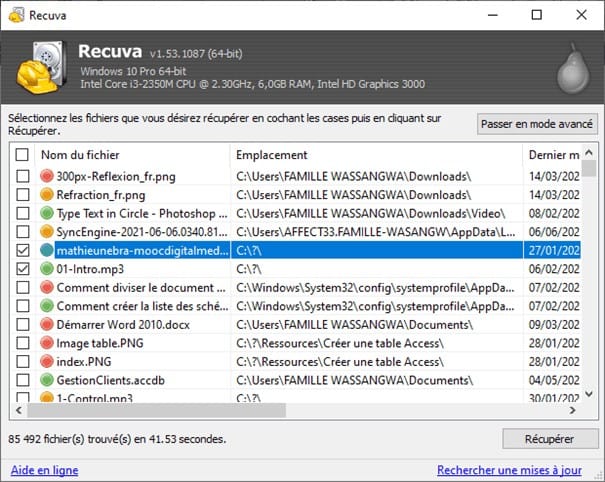Screen dimensions: 605x482
Task: Click red status dot of Comment diviser le document
Action: pyautogui.click(x=47, y=287)
